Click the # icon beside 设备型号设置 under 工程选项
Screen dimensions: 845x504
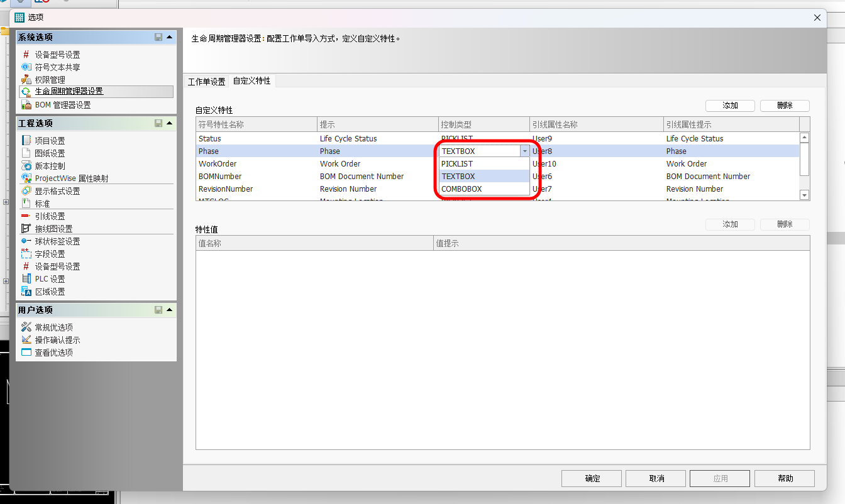26,266
